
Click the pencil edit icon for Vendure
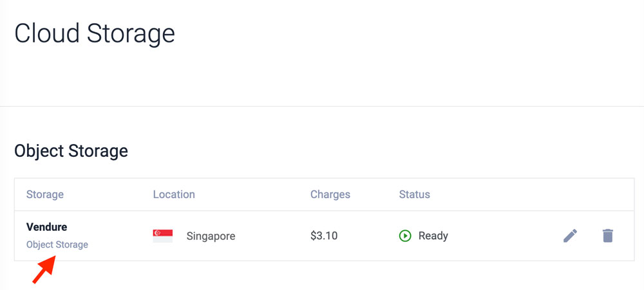tap(570, 236)
